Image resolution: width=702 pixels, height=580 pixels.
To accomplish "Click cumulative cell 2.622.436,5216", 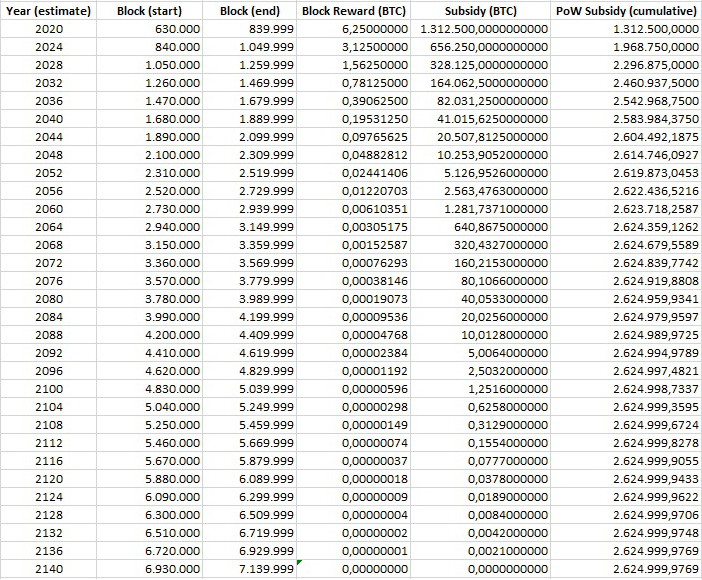I will [x=626, y=191].
